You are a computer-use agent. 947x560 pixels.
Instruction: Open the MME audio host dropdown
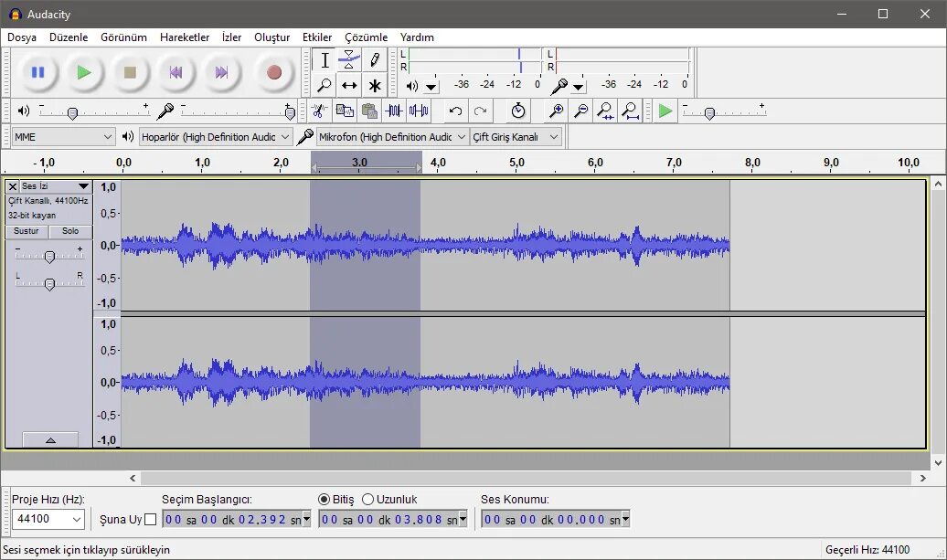pos(63,137)
